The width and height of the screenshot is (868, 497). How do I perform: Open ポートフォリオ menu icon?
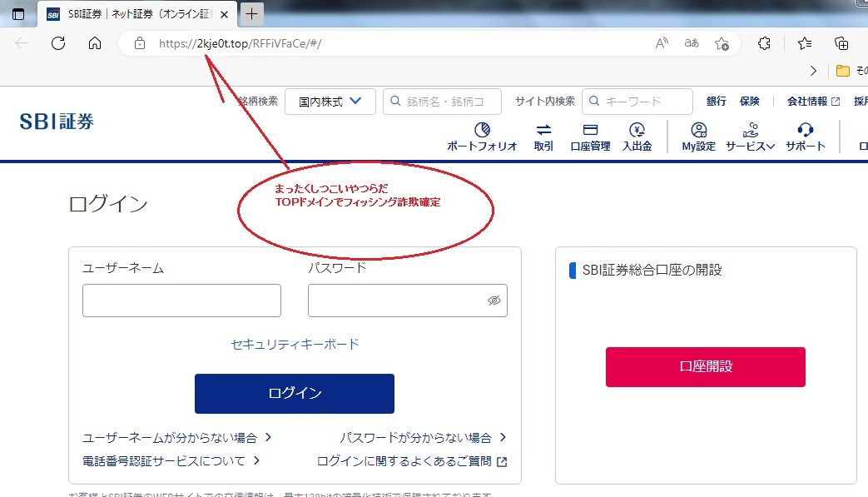pos(482,137)
